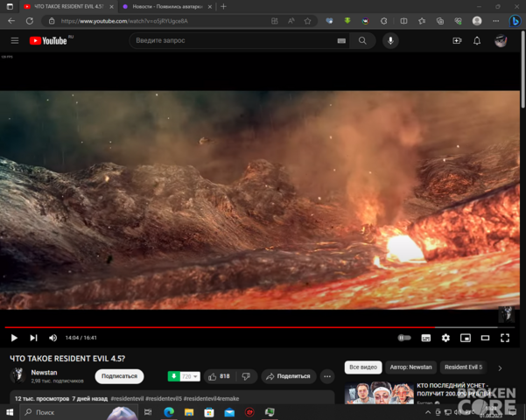The height and width of the screenshot is (420, 526).
Task: Start voice search with the microphone
Action: 390,40
